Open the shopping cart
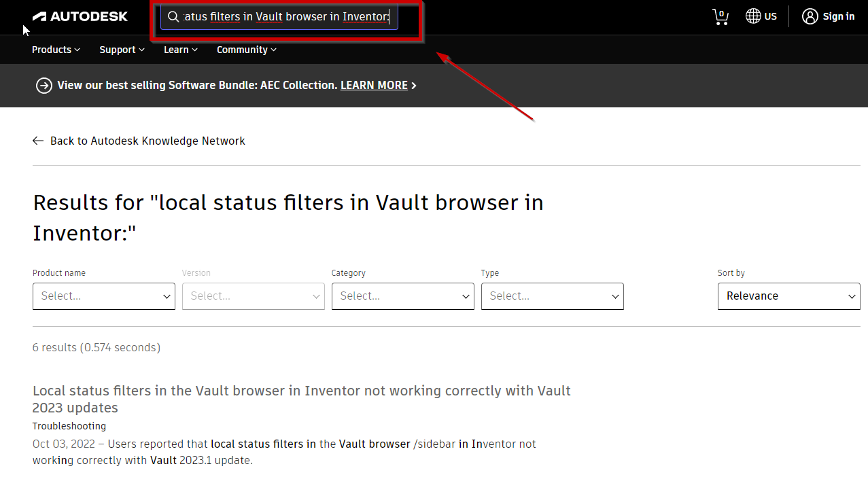Image resolution: width=868 pixels, height=496 pixels. point(720,16)
